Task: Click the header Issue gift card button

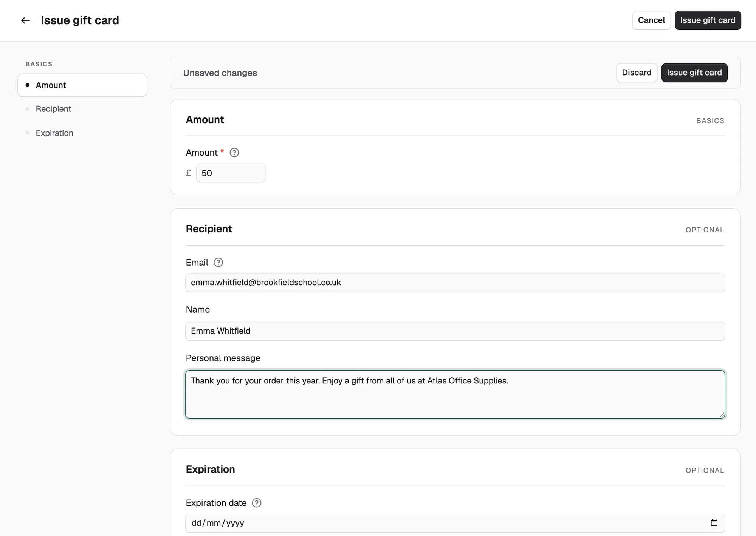Action: point(708,20)
